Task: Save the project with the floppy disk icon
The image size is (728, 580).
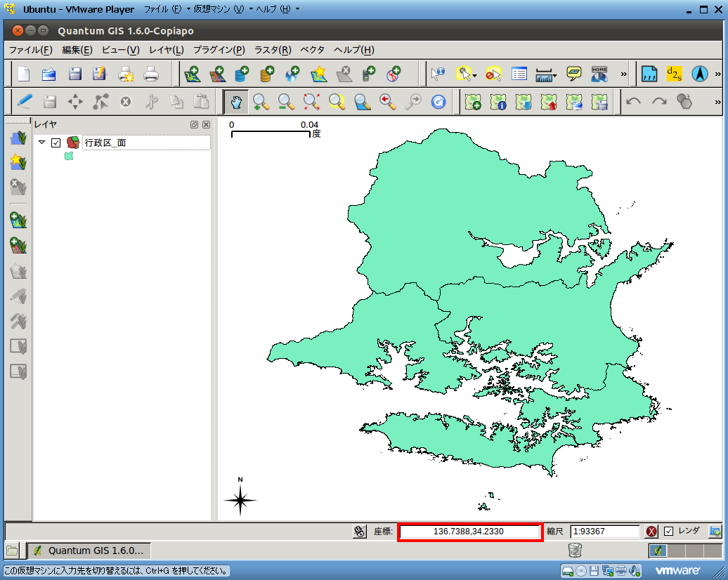Action: [x=74, y=74]
